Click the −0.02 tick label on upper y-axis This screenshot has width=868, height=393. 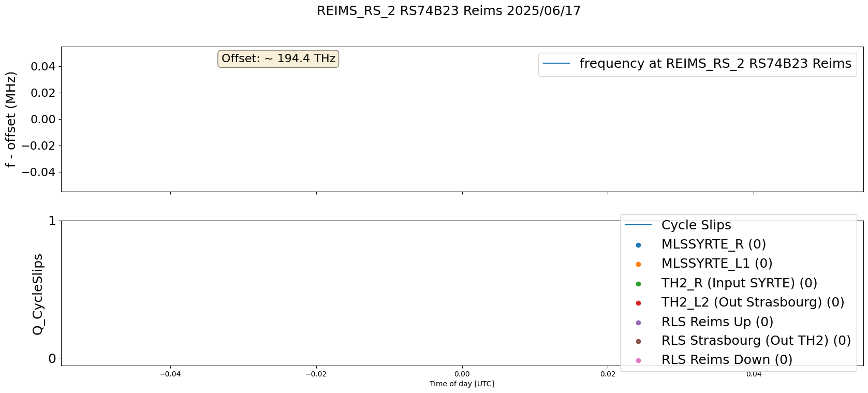pos(39,145)
